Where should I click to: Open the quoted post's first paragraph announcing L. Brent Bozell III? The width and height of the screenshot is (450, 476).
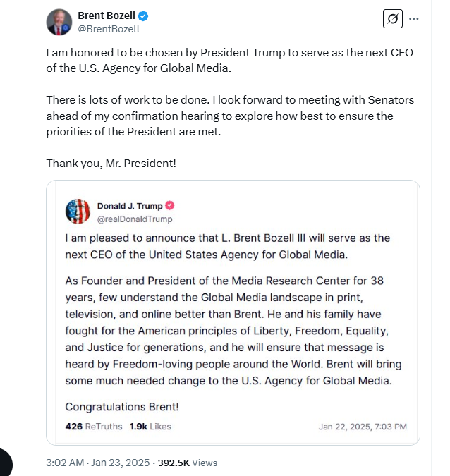pos(227,246)
